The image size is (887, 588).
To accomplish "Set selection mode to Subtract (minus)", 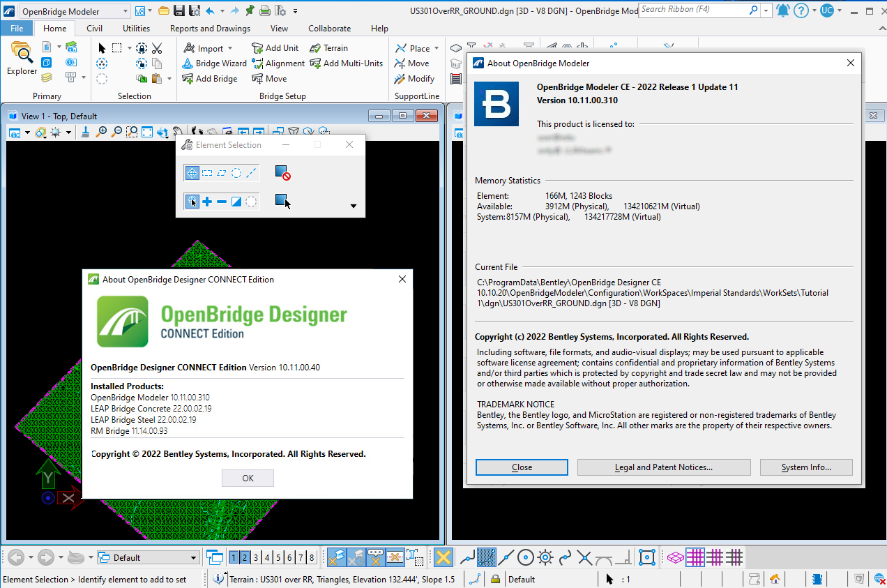I will [222, 202].
